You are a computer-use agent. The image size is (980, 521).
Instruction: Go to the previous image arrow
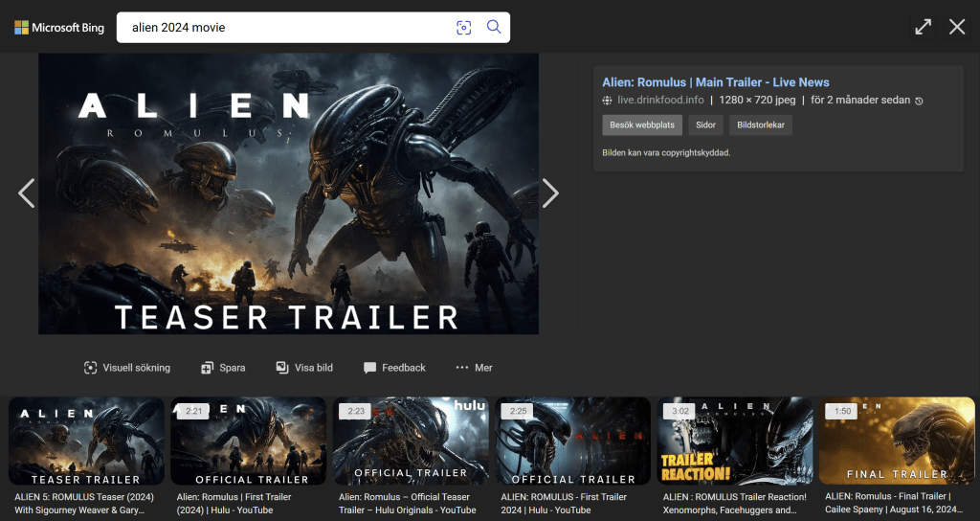[27, 193]
